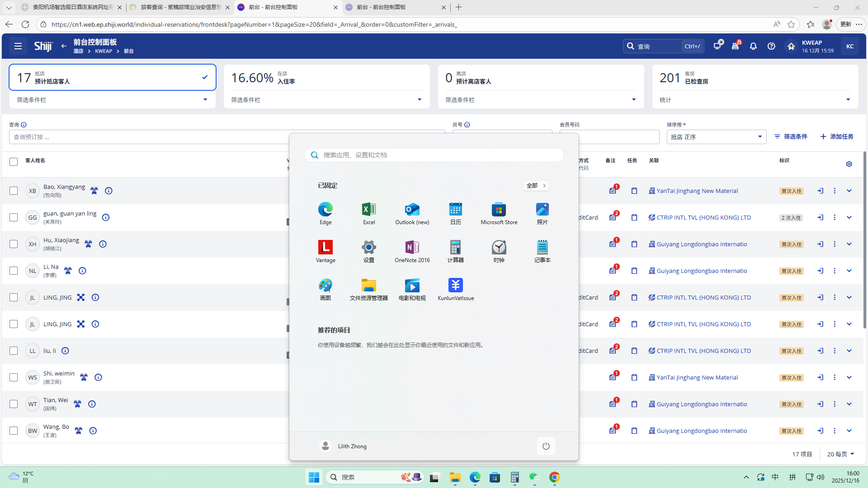Open table column settings gear icon
The image size is (868, 488).
(849, 164)
